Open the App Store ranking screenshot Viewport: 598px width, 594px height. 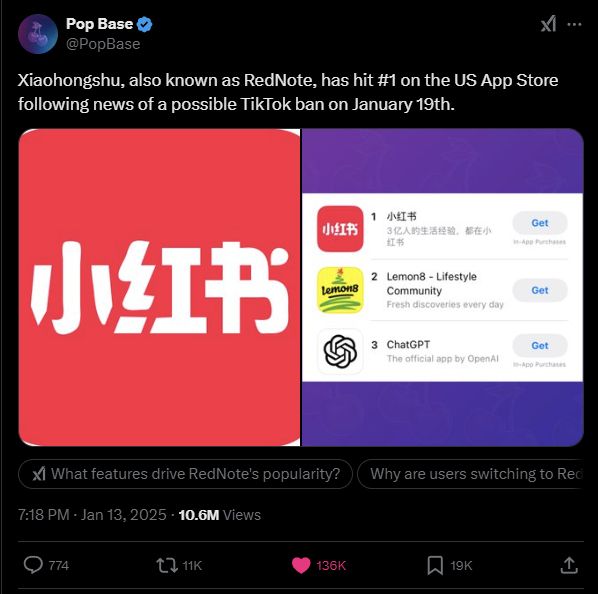pos(442,287)
